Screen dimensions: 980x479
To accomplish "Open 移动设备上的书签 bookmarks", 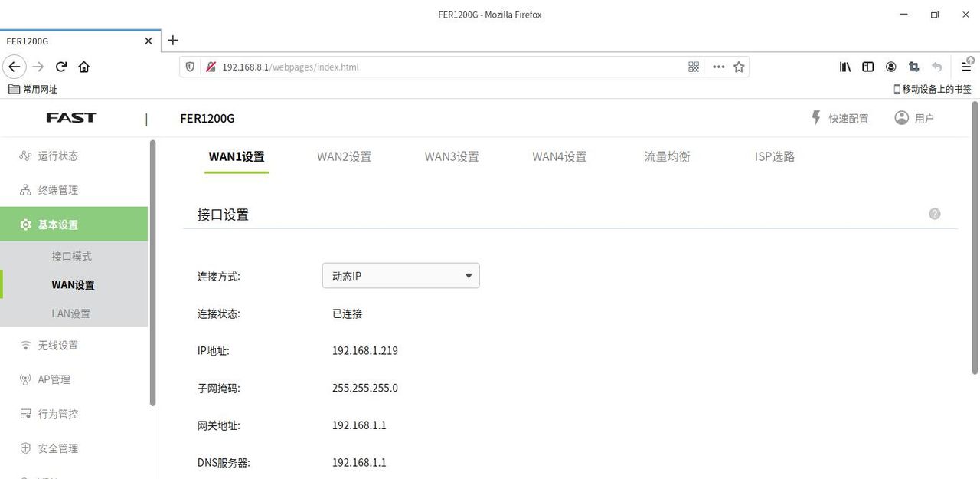I will click(x=932, y=89).
